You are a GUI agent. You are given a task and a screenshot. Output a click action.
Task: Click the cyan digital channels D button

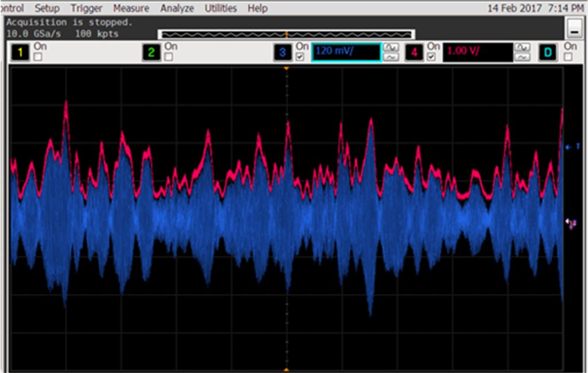[x=547, y=52]
